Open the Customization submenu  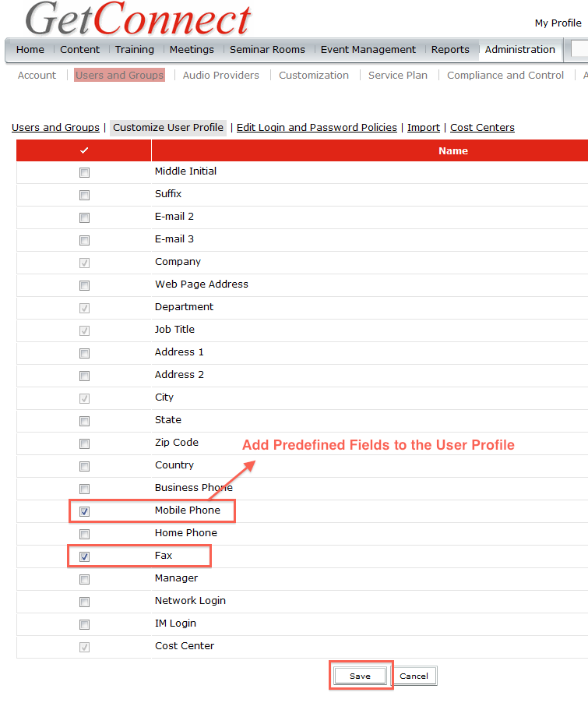coord(314,76)
